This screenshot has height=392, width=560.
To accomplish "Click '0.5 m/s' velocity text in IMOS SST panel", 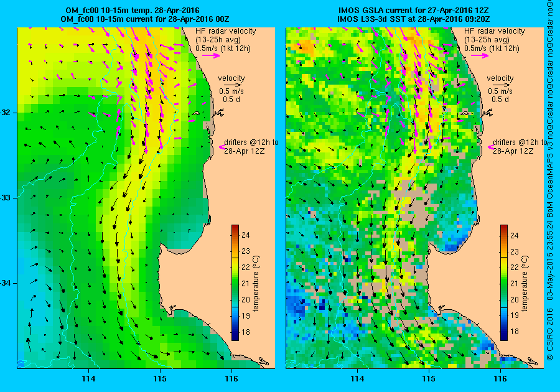I will click(500, 91).
